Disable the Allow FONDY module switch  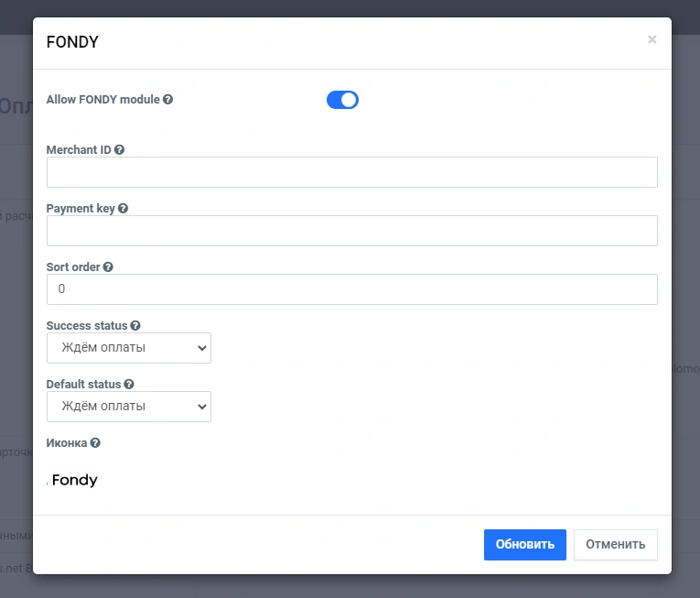342,100
